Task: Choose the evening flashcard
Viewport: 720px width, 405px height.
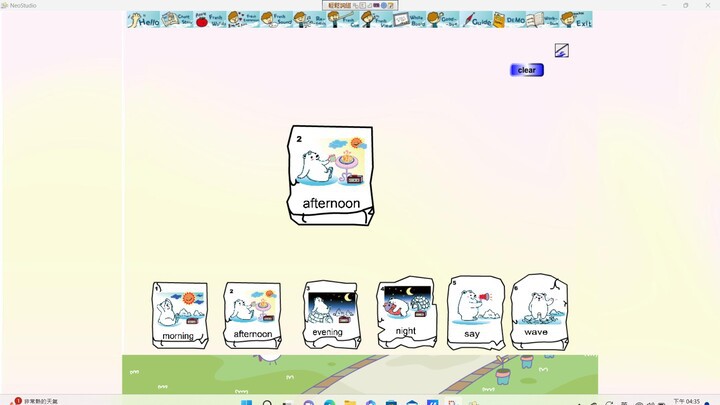Action: pyautogui.click(x=329, y=314)
